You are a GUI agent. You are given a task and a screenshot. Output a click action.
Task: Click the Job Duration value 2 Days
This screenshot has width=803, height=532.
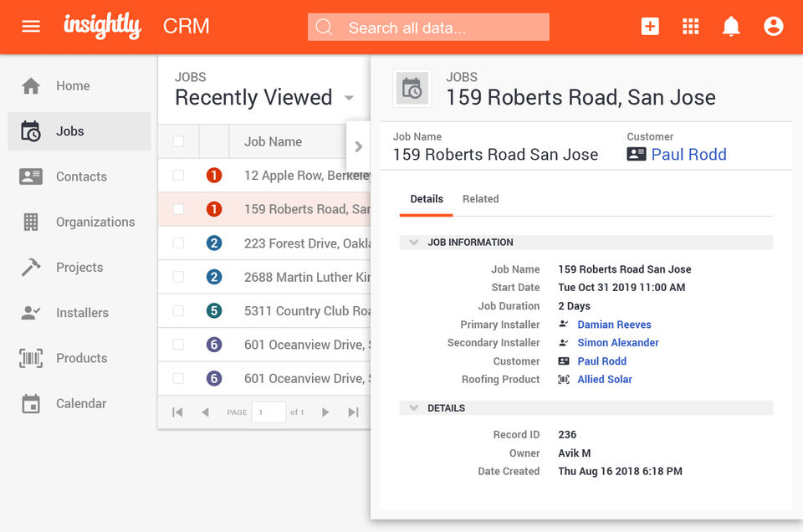[574, 306]
